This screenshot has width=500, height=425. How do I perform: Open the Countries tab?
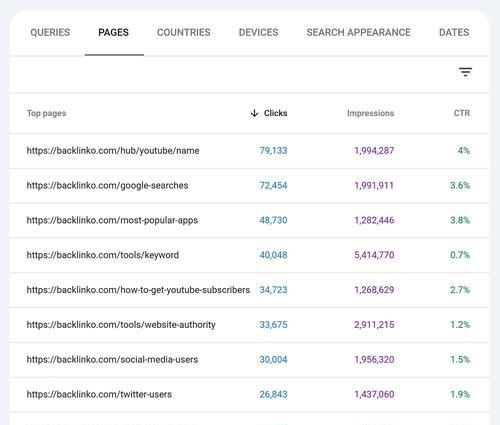pyautogui.click(x=184, y=32)
